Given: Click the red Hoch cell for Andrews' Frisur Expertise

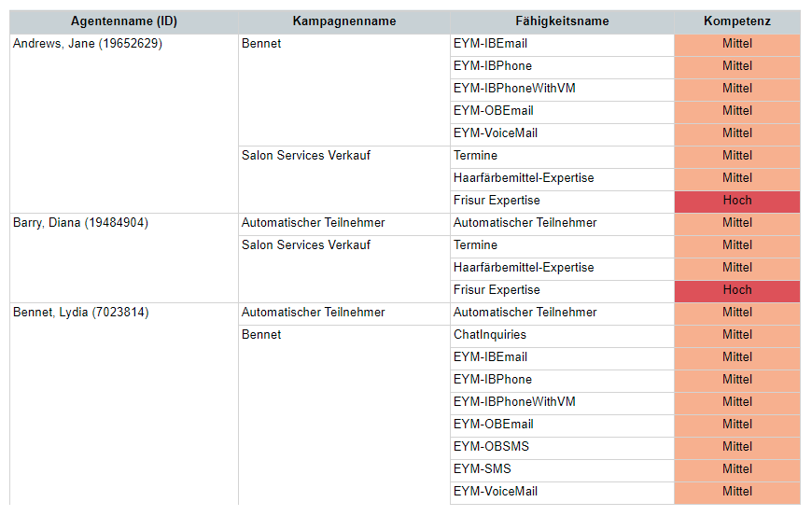Looking at the screenshot, I should [x=737, y=201].
